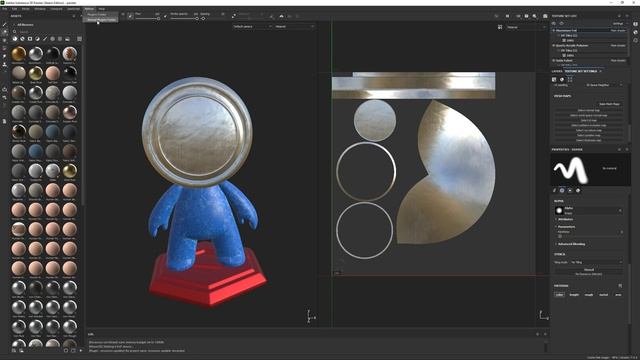Open the Alpha properties section icon

[x=562, y=190]
